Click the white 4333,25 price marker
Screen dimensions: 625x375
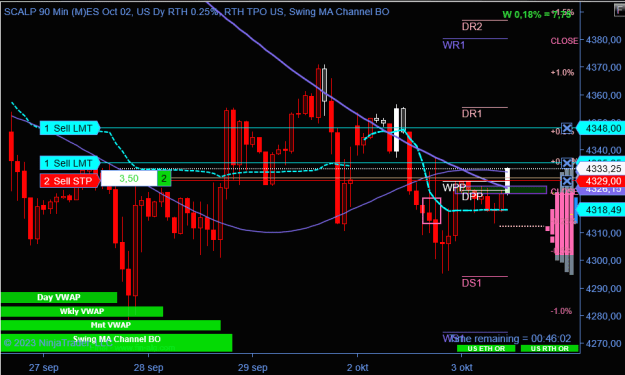pyautogui.click(x=600, y=169)
